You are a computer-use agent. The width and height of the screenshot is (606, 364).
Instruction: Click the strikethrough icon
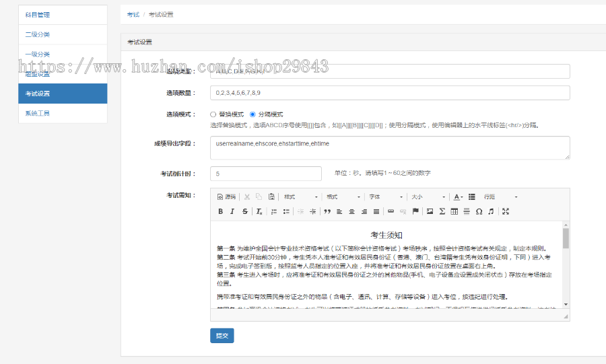[244, 211]
